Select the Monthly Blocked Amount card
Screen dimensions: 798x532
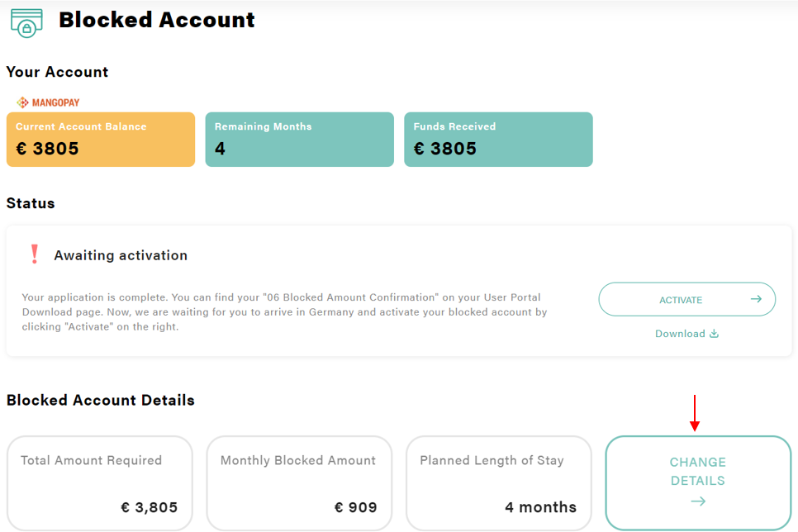[299, 483]
